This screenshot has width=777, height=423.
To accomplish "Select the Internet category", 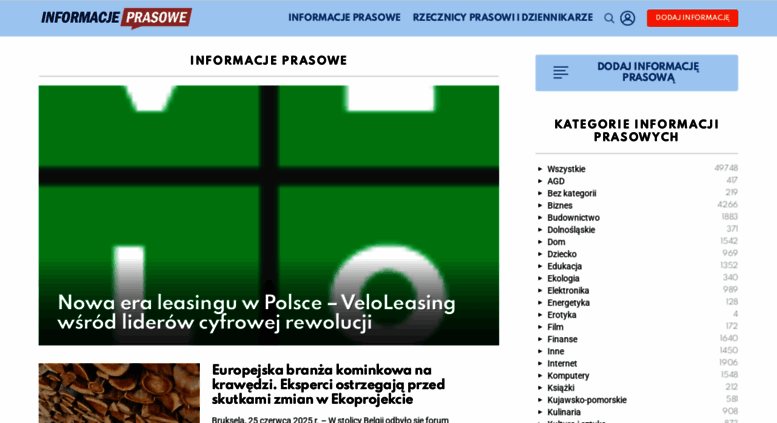I will [x=562, y=363].
